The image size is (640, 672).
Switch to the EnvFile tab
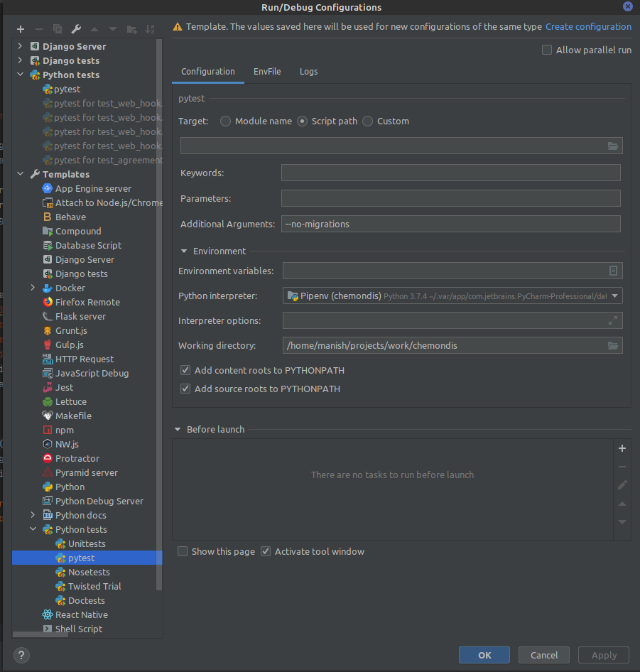click(x=266, y=71)
